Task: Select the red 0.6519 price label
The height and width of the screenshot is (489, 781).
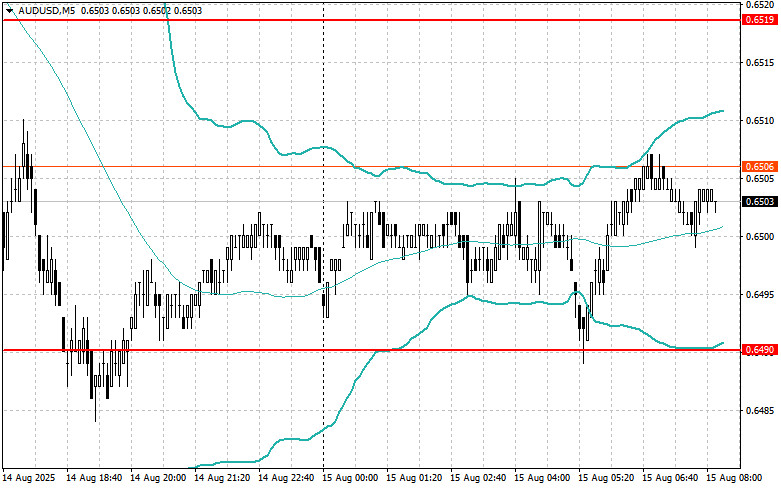Action: click(760, 20)
